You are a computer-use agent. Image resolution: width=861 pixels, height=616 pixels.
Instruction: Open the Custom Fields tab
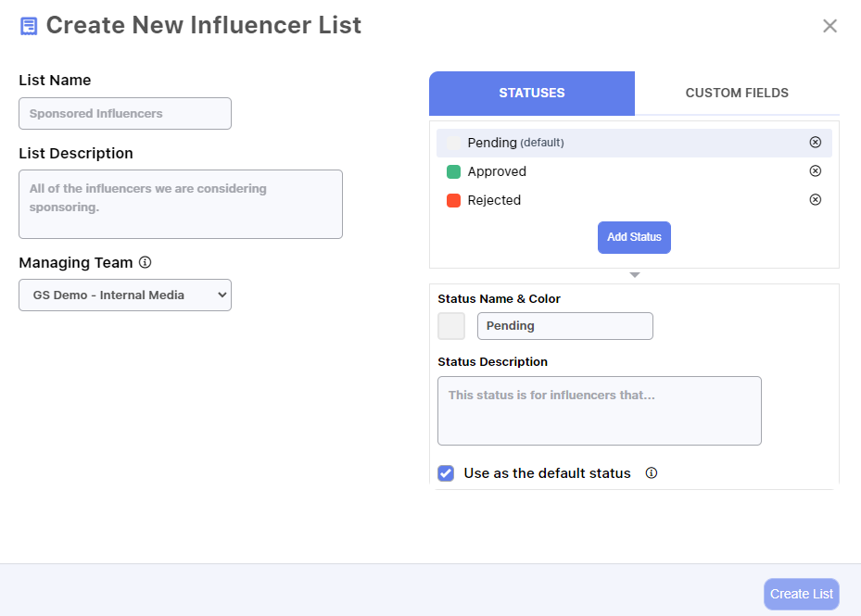737,94
